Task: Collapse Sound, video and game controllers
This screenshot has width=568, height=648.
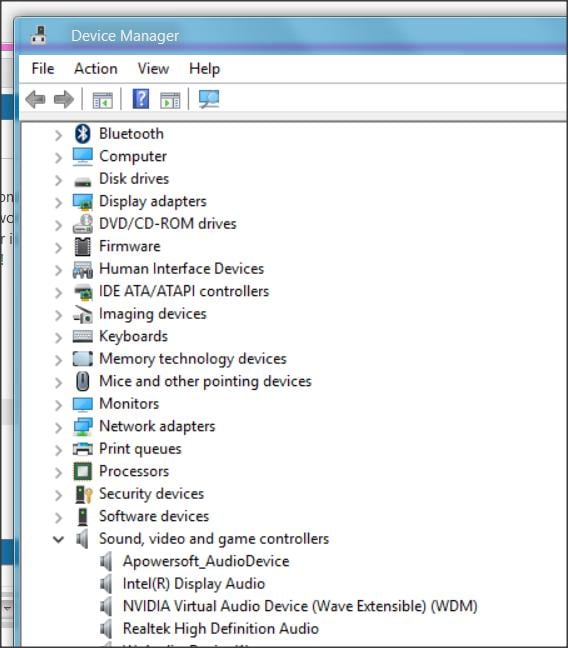Action: point(59,539)
